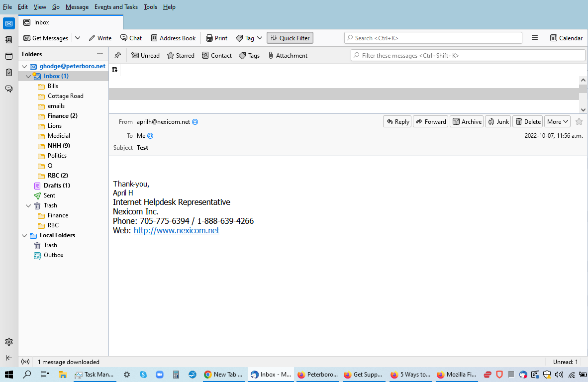Print the current message
Viewport: 588px width, 382px height.
tap(217, 38)
